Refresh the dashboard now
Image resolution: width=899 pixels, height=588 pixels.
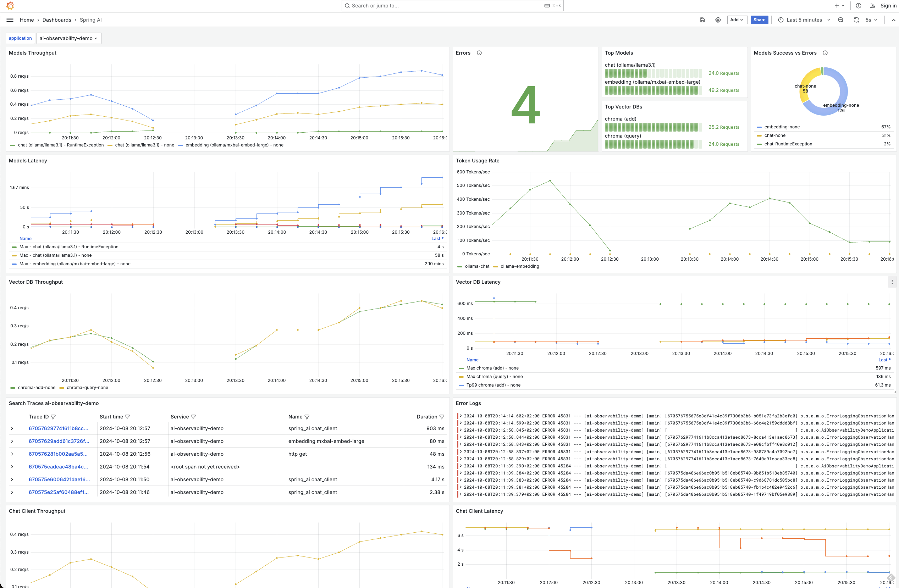[x=856, y=20]
